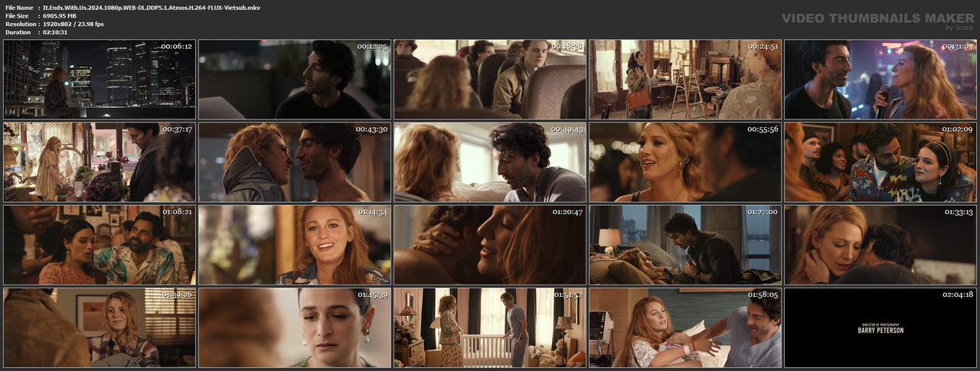Select the hospital baby thumbnail at 01:58:05

685,327
